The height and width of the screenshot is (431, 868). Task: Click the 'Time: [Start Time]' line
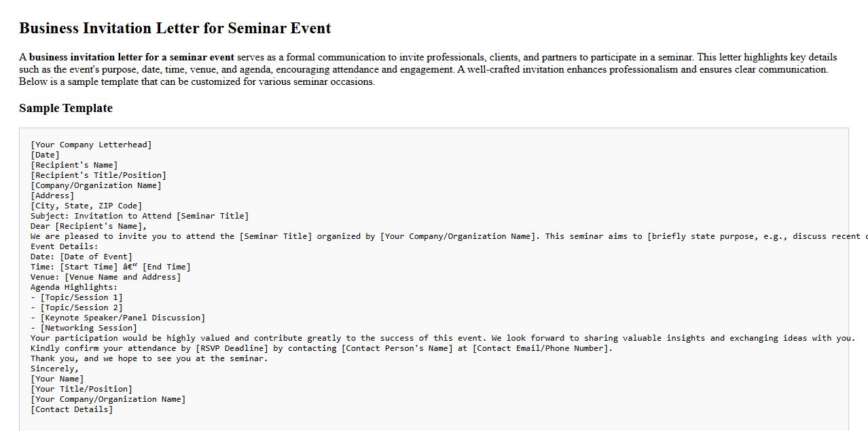(x=110, y=267)
